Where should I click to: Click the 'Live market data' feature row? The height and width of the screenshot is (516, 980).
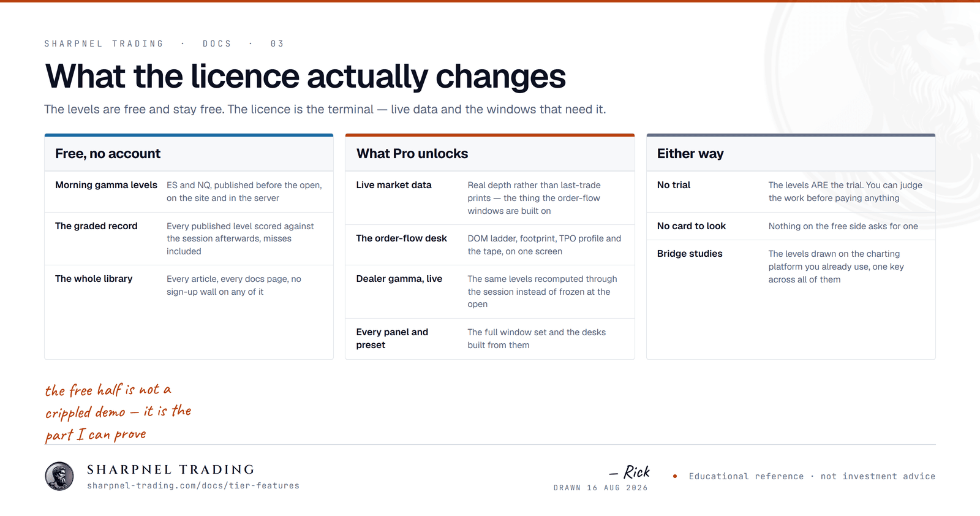click(x=490, y=198)
